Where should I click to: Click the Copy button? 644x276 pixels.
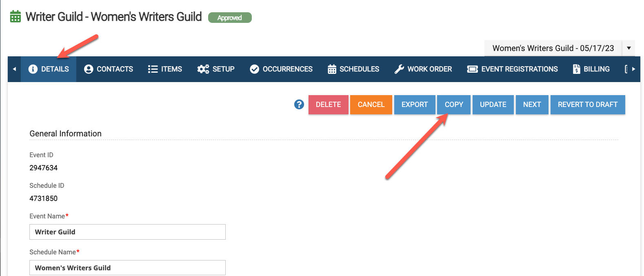point(454,105)
